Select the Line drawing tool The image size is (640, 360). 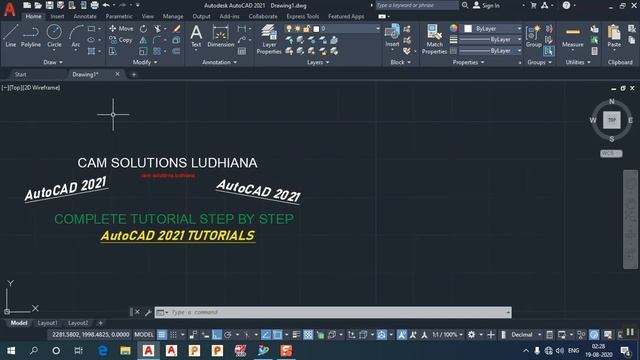11,36
